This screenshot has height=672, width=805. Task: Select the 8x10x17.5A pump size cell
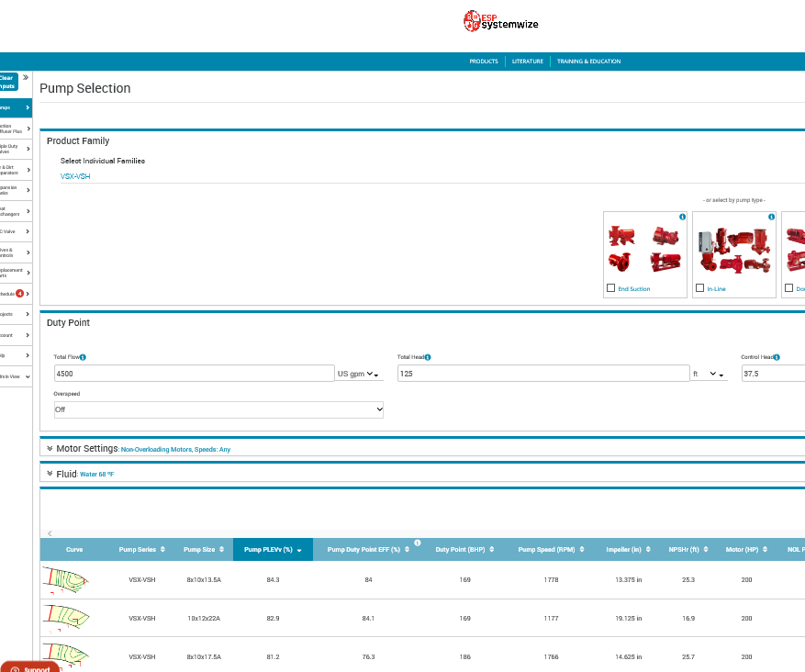click(x=204, y=656)
